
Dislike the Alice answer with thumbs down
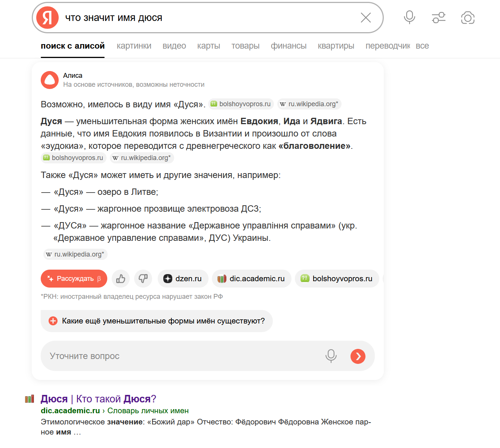click(x=143, y=279)
